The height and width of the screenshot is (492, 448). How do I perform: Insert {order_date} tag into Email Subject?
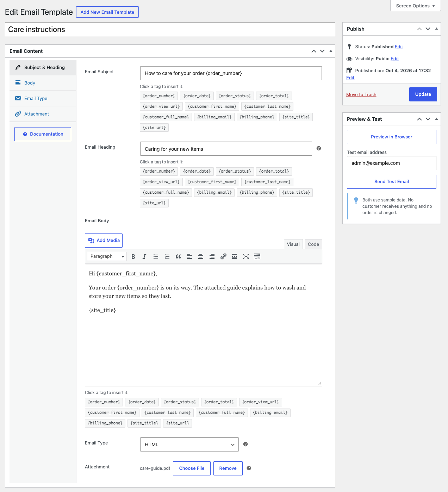tap(197, 96)
